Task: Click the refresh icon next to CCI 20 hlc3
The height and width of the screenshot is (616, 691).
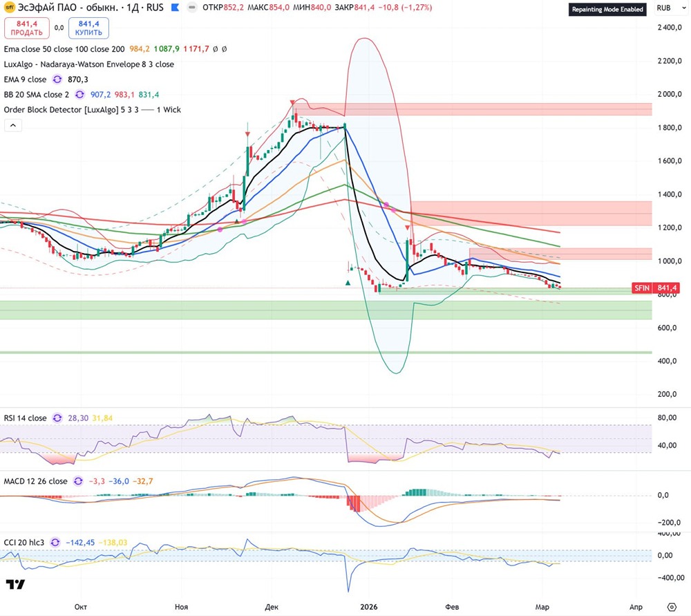Action: 55,542
